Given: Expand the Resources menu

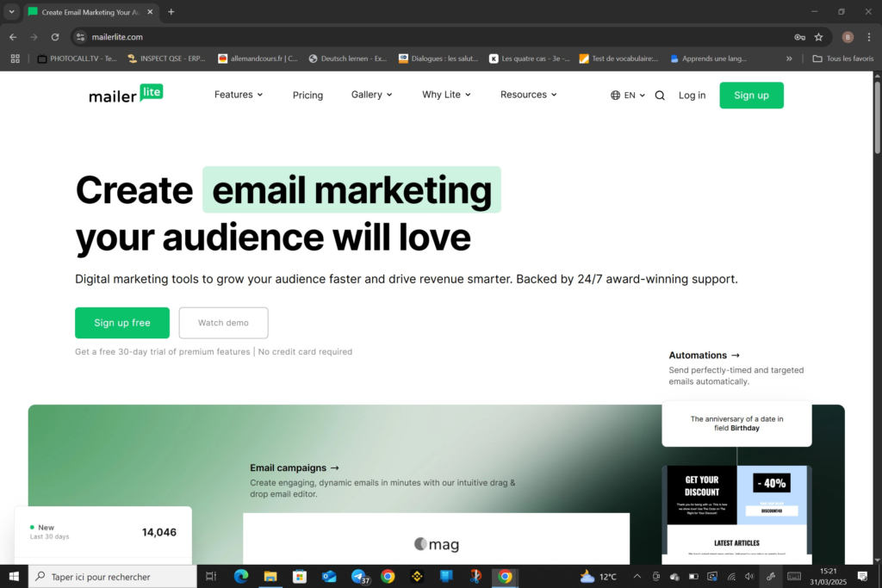Looking at the screenshot, I should pyautogui.click(x=529, y=95).
